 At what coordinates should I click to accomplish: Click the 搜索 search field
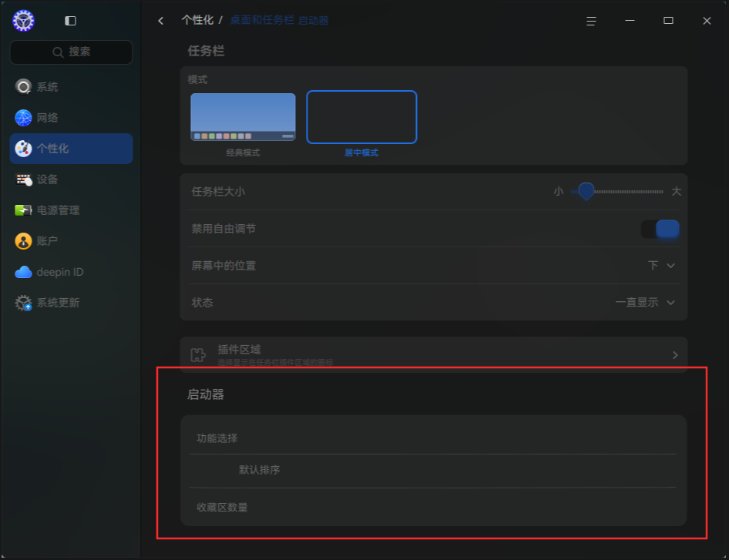[71, 52]
